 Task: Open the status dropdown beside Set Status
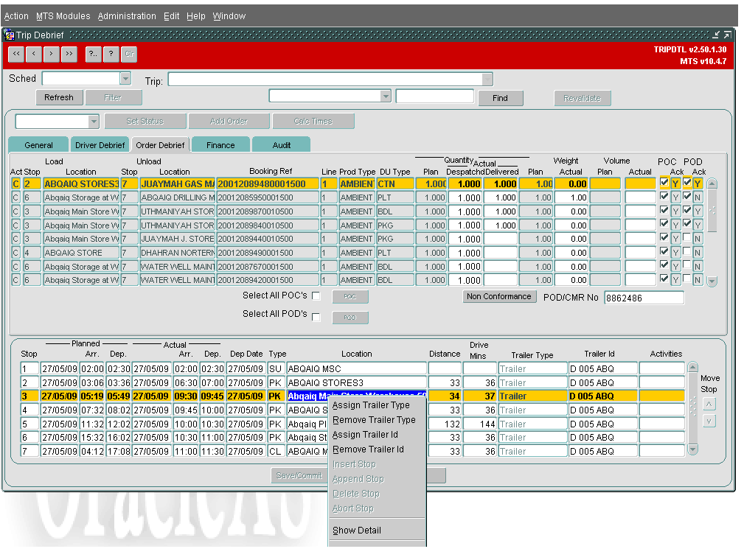point(94,122)
